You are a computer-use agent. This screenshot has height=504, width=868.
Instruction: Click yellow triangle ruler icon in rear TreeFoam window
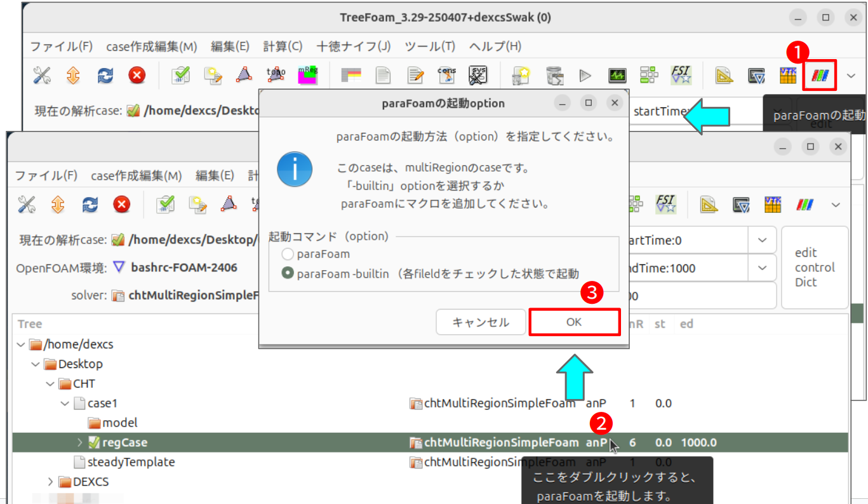pyautogui.click(x=724, y=76)
